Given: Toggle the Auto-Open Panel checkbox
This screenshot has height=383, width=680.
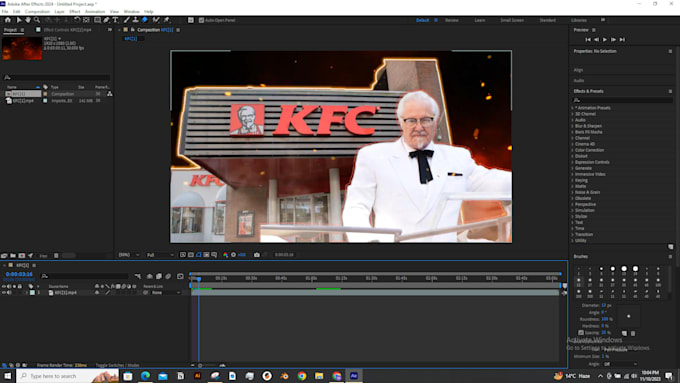Looking at the screenshot, I should coord(201,20).
